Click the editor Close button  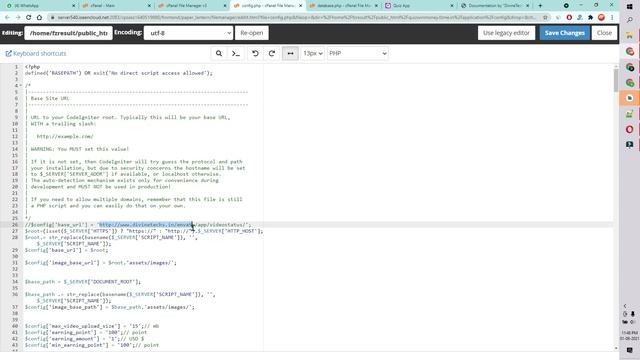coord(604,33)
